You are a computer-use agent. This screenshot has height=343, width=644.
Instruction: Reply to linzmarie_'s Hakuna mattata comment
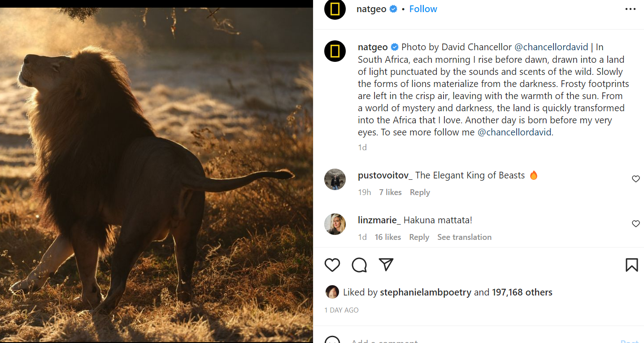pyautogui.click(x=419, y=237)
